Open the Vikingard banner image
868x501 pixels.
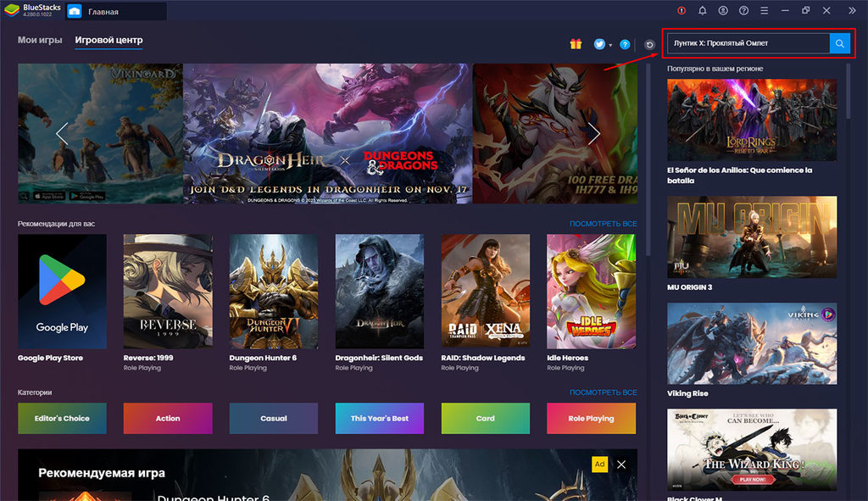click(x=100, y=133)
